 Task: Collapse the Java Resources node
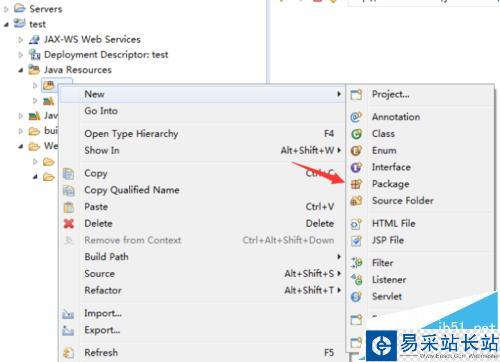click(x=21, y=70)
